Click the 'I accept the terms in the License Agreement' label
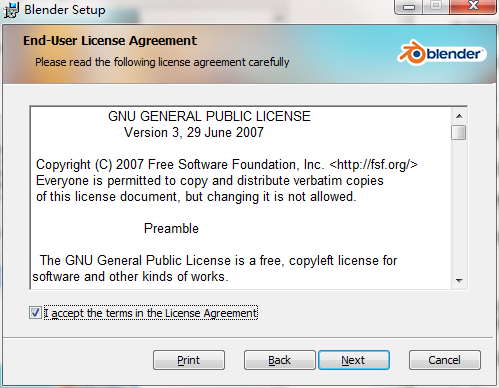This screenshot has height=388, width=499. click(151, 313)
